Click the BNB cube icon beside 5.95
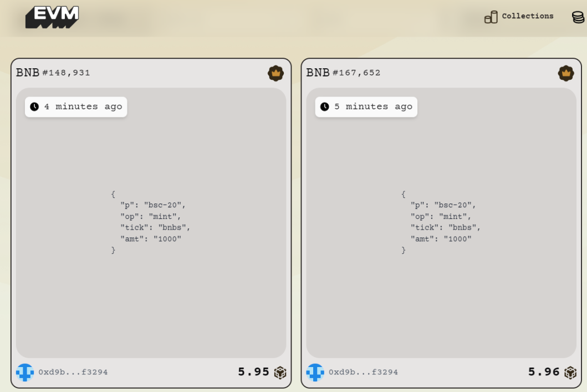587x392 pixels. click(280, 373)
